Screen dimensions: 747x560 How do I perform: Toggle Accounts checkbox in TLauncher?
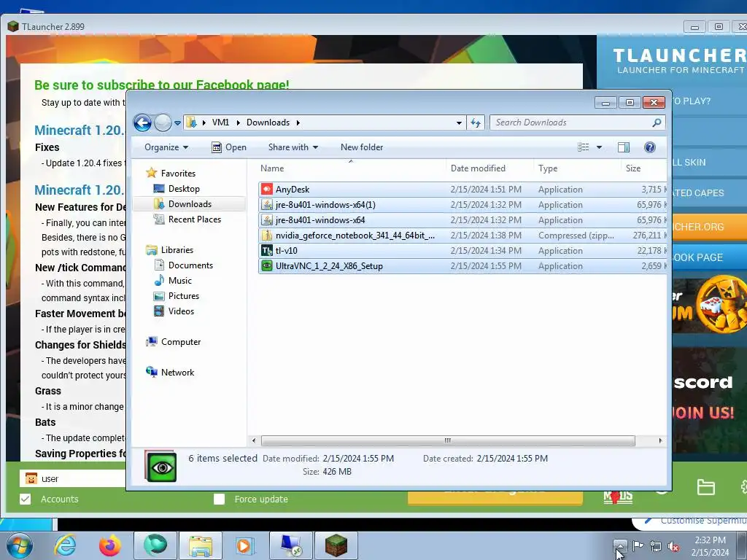26,499
